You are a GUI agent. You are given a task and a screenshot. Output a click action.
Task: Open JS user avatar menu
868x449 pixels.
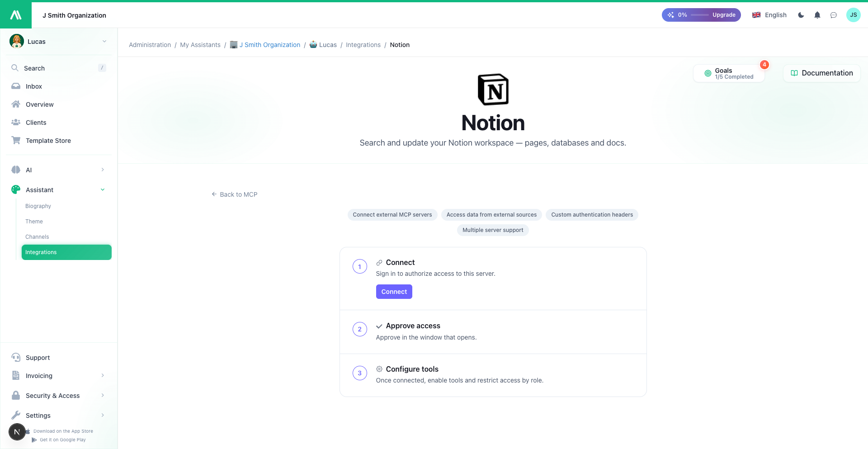(854, 15)
